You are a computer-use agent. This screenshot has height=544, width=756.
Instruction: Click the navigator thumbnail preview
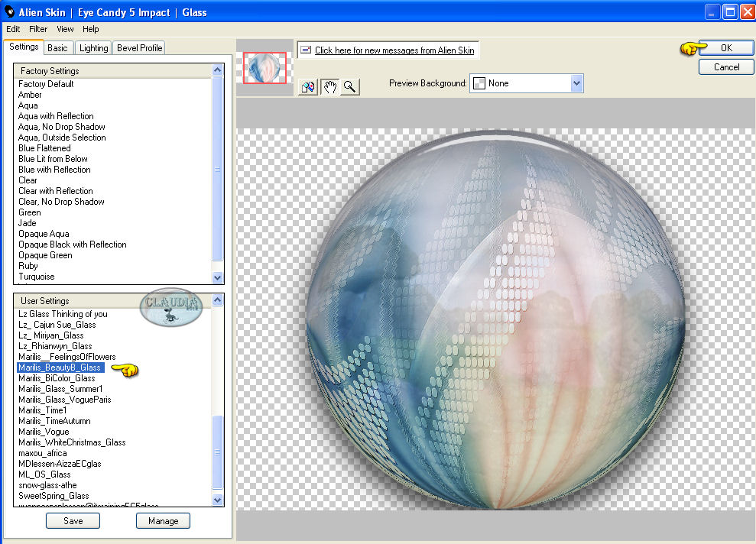(264, 67)
